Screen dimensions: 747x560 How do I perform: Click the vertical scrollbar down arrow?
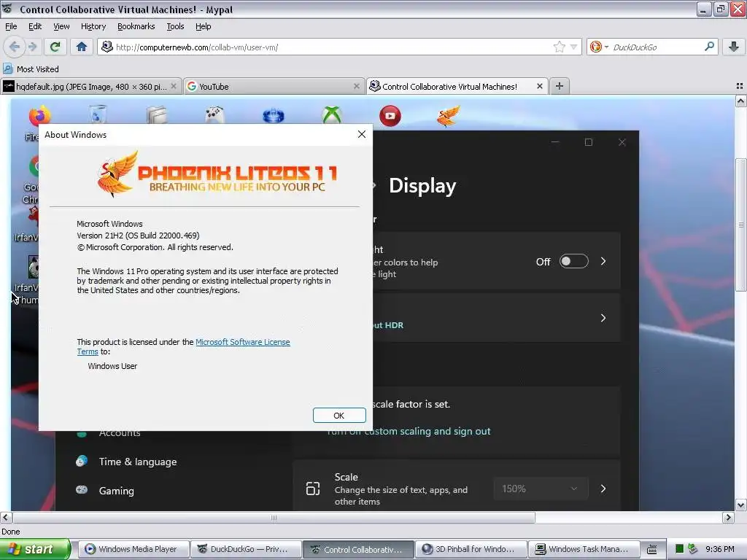click(x=741, y=505)
